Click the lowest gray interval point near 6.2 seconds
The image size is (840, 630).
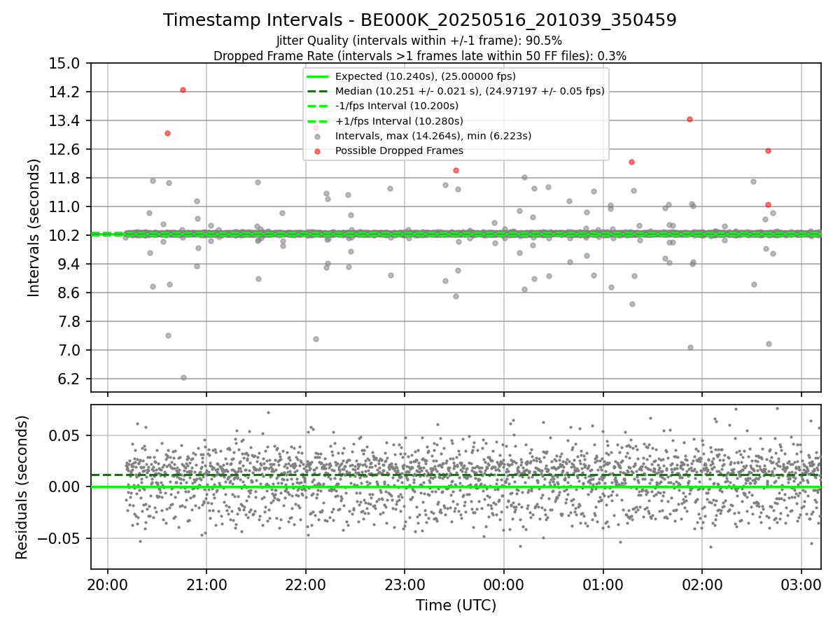click(x=183, y=377)
